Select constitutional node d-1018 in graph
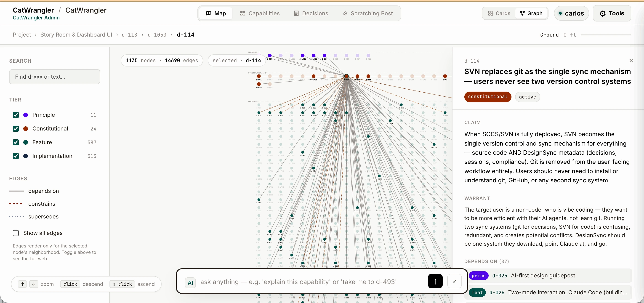644x303 pixels. pos(314,76)
